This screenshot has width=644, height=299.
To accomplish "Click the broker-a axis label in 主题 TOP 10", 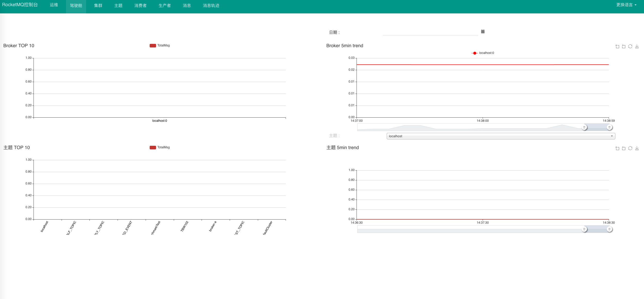I will pos(213,226).
